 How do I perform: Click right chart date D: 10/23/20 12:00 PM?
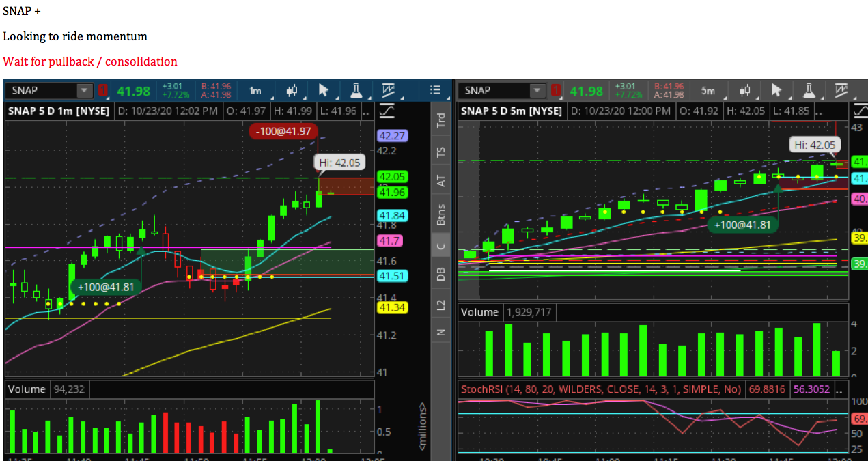[x=622, y=111]
